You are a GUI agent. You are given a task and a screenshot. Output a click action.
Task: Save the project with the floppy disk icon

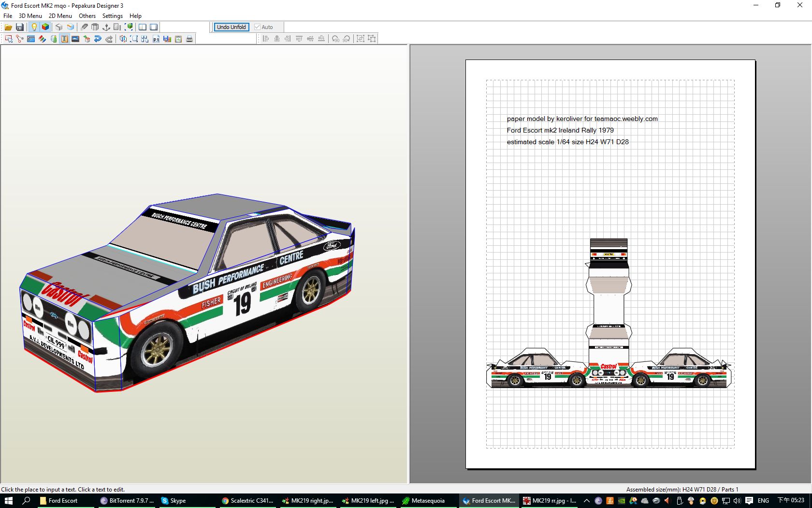pyautogui.click(x=20, y=27)
